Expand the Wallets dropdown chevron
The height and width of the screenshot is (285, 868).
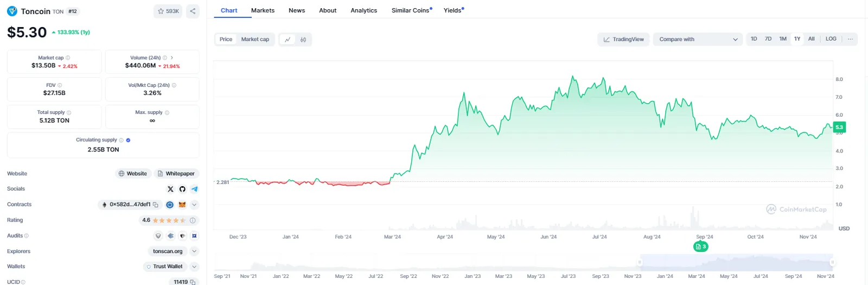pos(194,267)
